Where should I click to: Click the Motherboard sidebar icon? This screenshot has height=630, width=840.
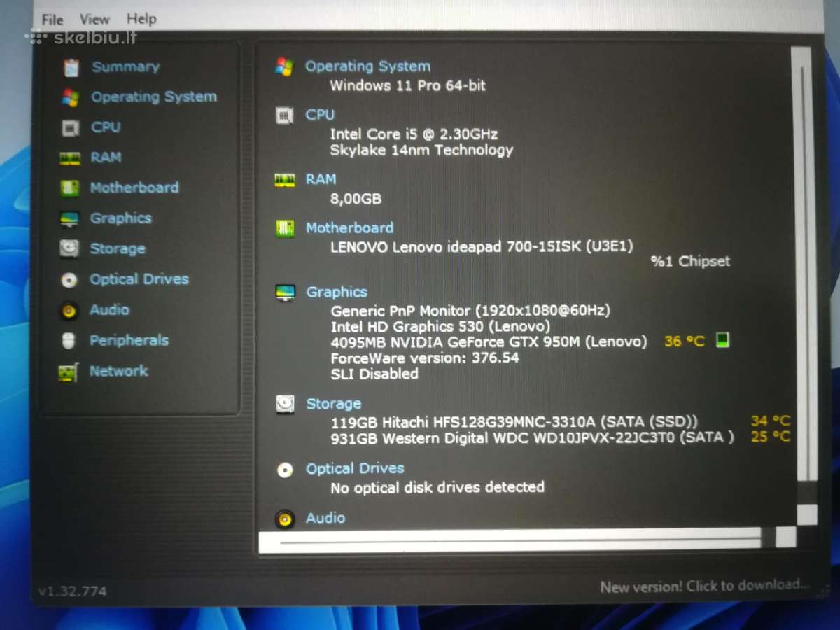pos(69,188)
